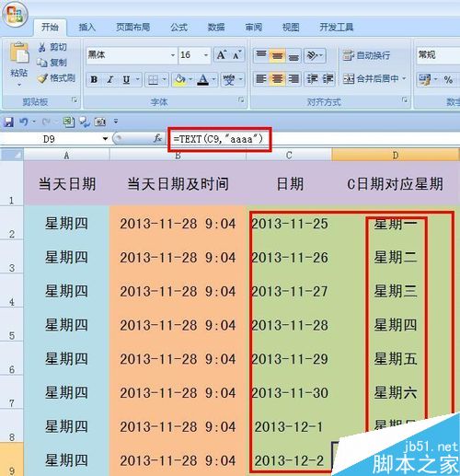Viewport: 460px width, 476px height.
Task: Open the 数据 ribbon tab
Action: [216, 28]
